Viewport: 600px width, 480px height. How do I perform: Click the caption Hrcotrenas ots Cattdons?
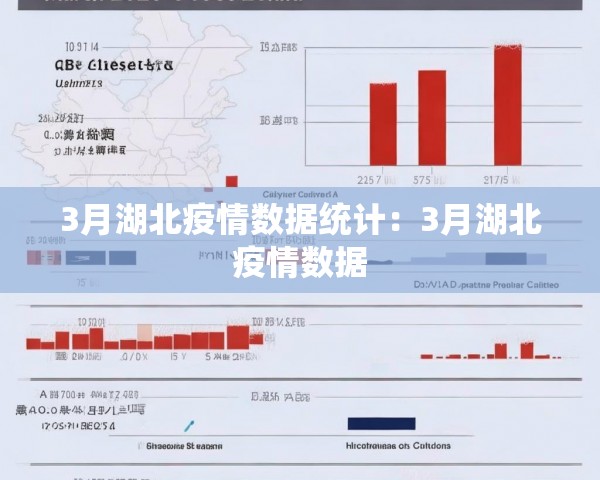point(398,446)
